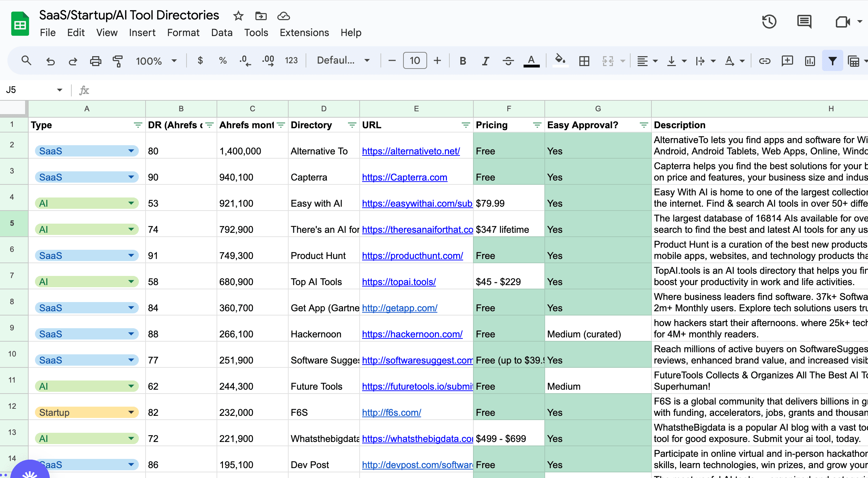Viewport: 868px width, 478px height.
Task: Apply percent format icon
Action: tap(223, 61)
